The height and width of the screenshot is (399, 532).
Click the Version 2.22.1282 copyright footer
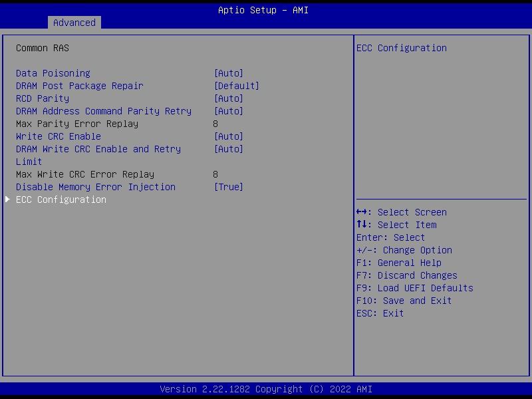(x=266, y=389)
